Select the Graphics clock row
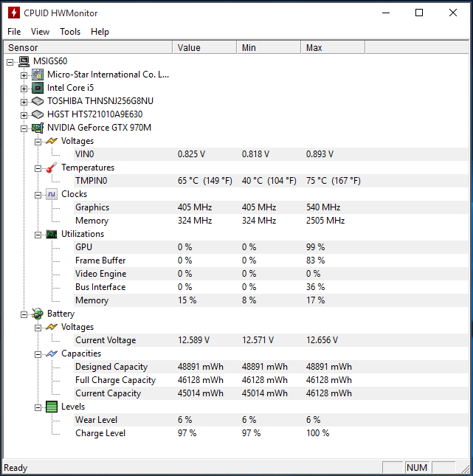Screen dimensions: 473x476 (271, 207)
